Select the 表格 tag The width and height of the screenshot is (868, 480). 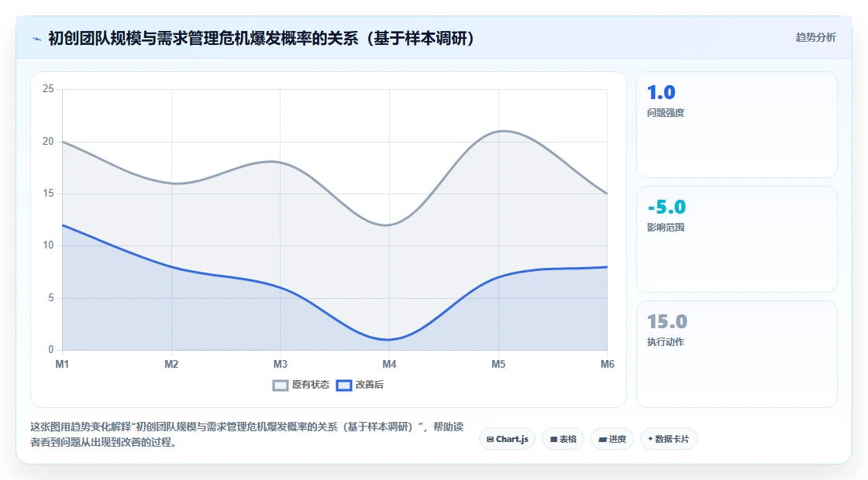click(x=563, y=439)
